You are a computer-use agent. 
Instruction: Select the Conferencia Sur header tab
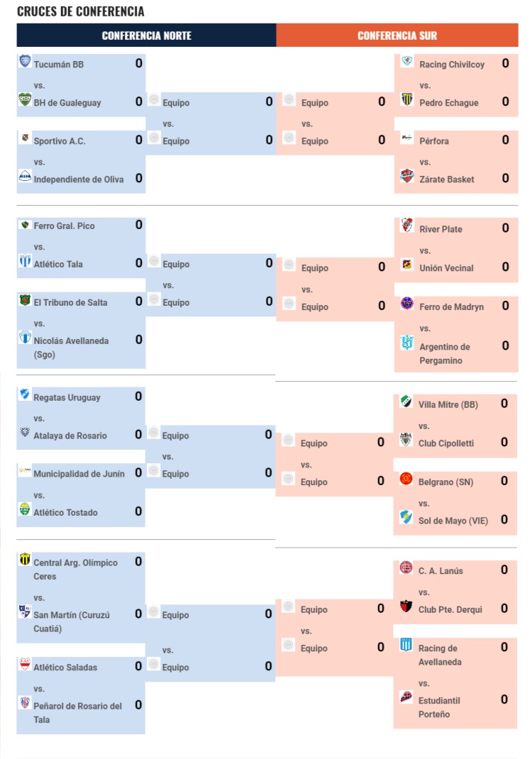397,35
